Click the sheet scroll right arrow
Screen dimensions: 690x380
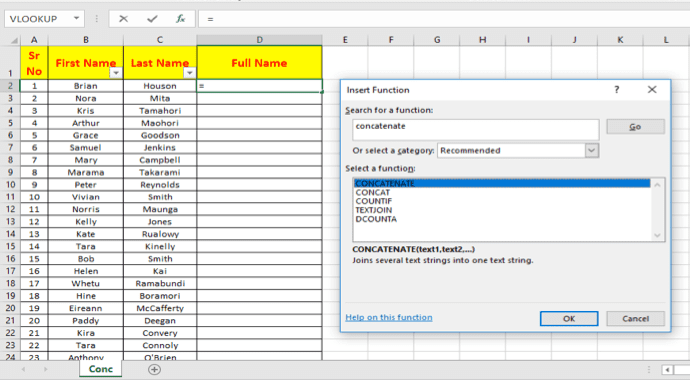[45, 369]
